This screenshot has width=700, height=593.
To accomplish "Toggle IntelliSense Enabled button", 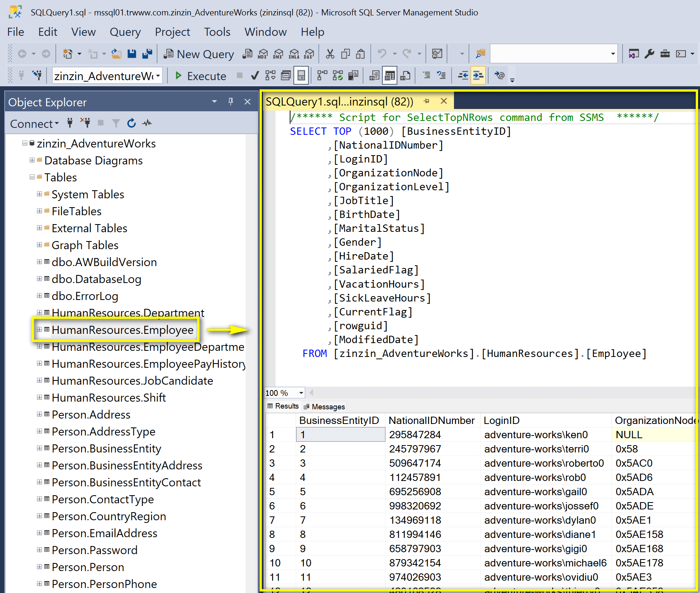I will pos(301,75).
